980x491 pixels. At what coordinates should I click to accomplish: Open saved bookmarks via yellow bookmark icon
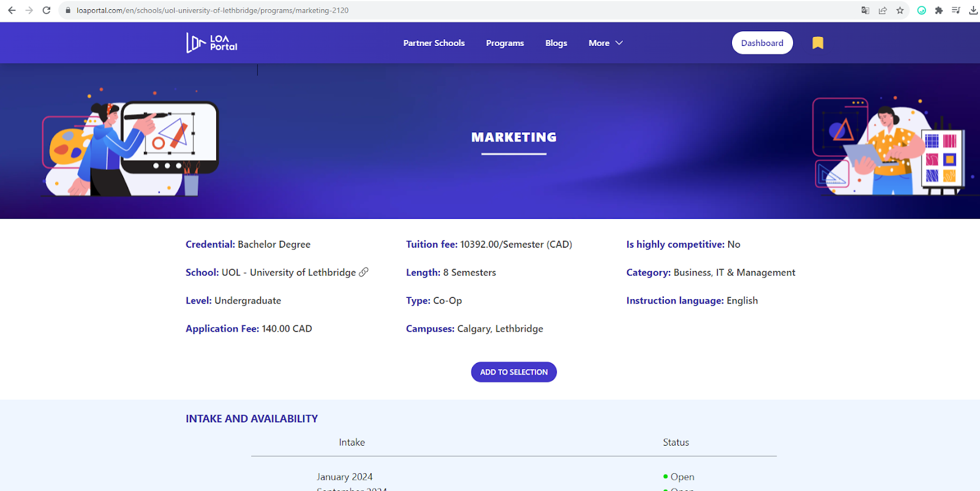[818, 43]
